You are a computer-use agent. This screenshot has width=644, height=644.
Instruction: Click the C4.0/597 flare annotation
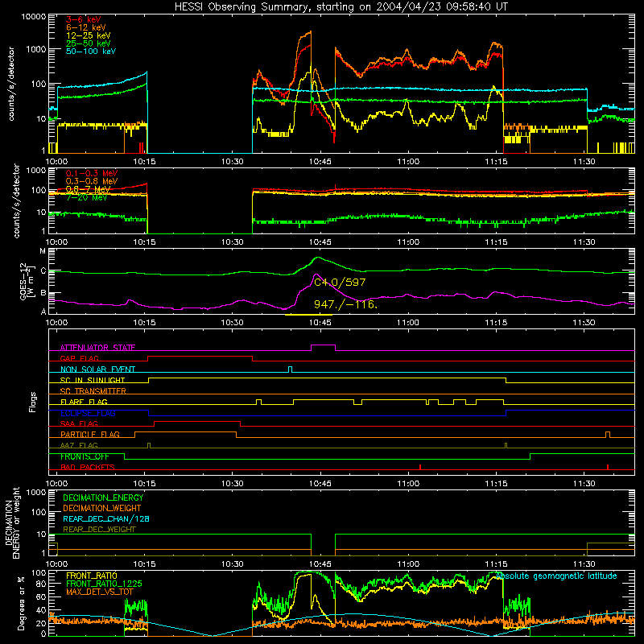(x=340, y=283)
